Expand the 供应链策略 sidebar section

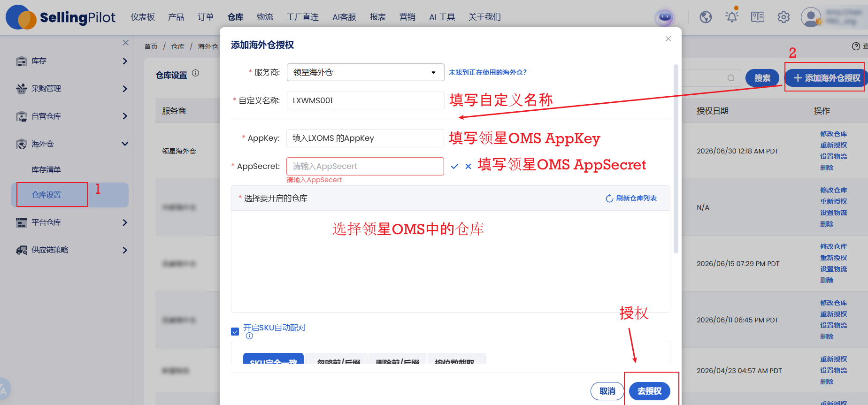125,250
